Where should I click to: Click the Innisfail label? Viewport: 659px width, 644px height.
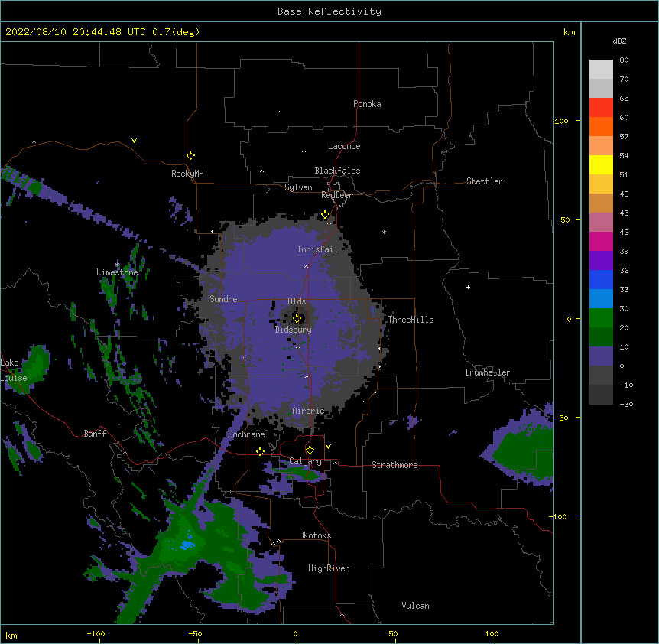(317, 249)
